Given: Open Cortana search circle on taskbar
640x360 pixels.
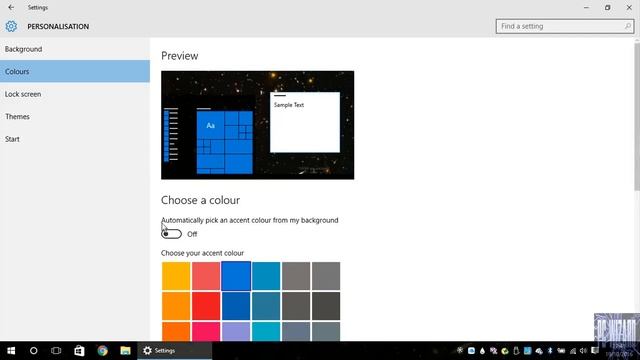Looking at the screenshot, I should tap(33, 351).
